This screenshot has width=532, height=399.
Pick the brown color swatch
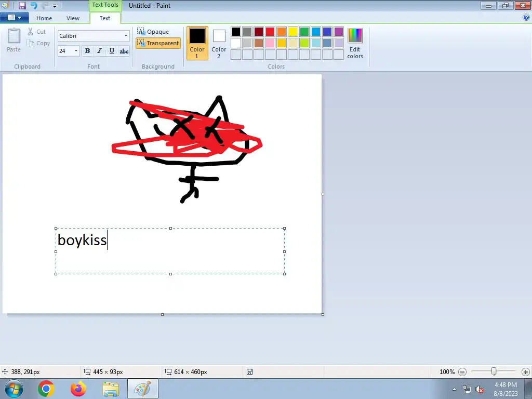coord(259,43)
